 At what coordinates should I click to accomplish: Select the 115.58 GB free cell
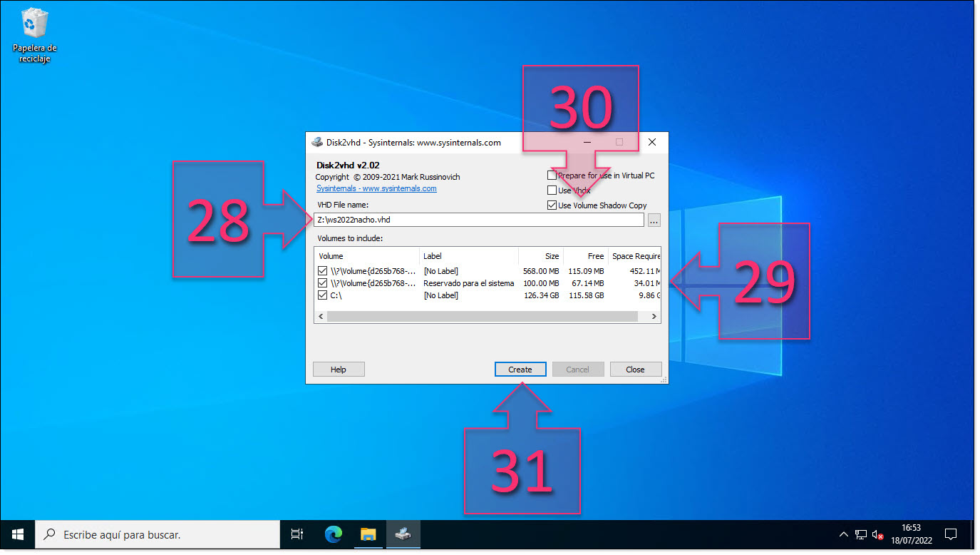pos(587,295)
